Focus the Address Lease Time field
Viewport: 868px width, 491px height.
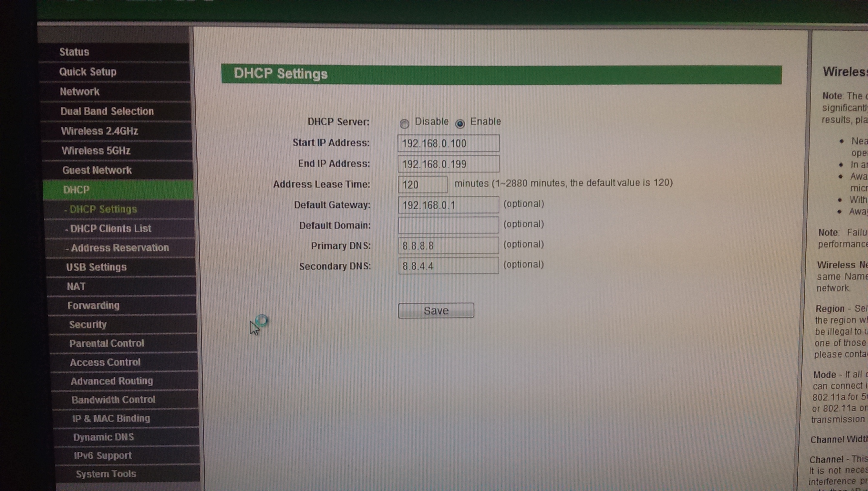point(423,184)
